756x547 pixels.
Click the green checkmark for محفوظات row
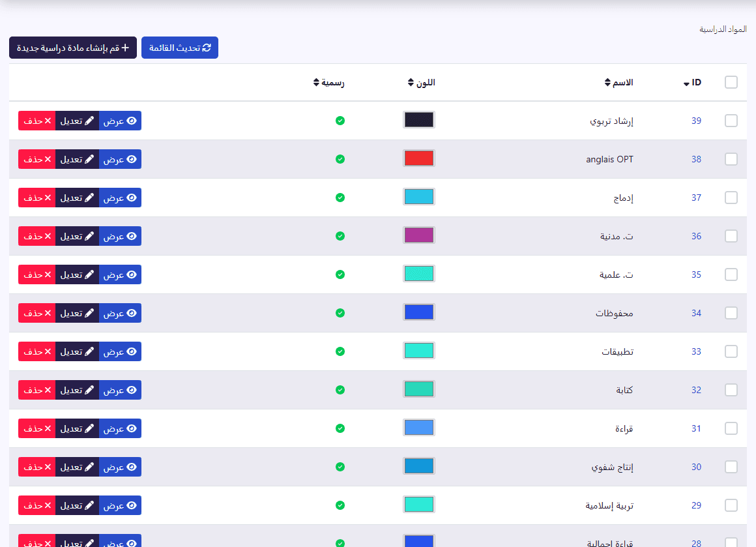pos(340,313)
